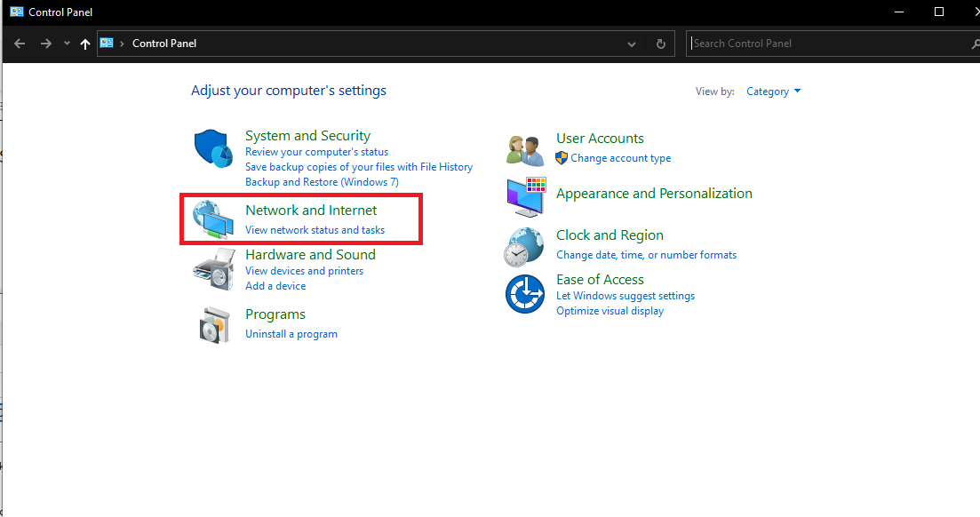Viewport: 980px width, 517px height.
Task: Click the Ease of Access icon
Action: [525, 294]
